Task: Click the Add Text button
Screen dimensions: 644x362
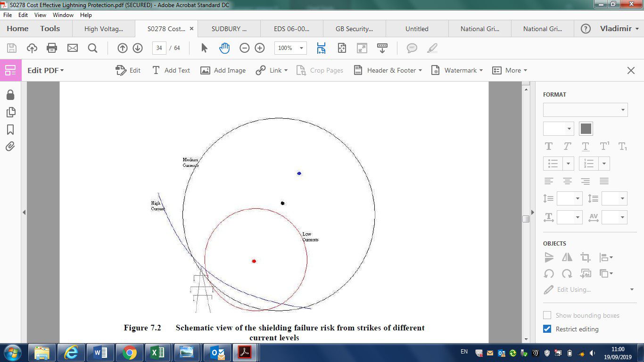Action: [x=171, y=70]
